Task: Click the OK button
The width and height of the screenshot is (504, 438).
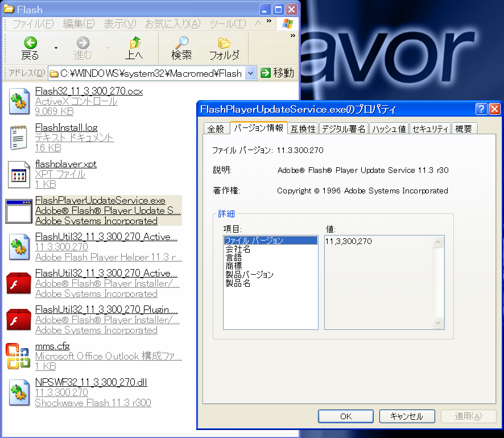Action: coord(346,416)
